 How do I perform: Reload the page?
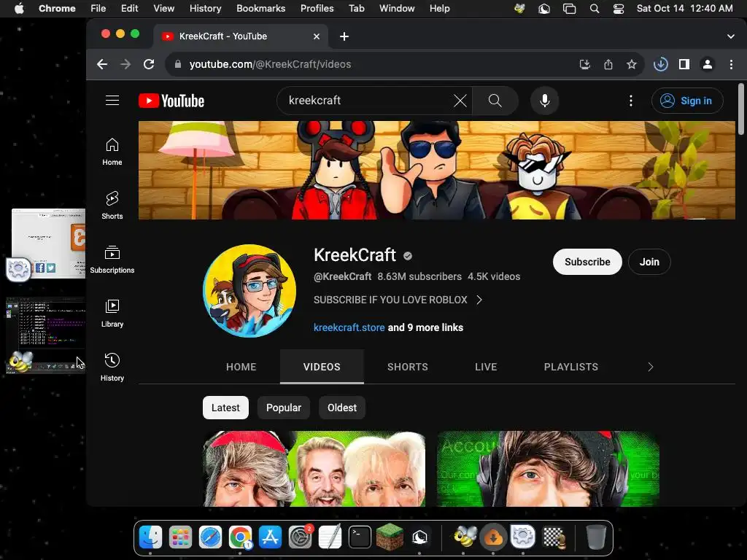point(149,64)
